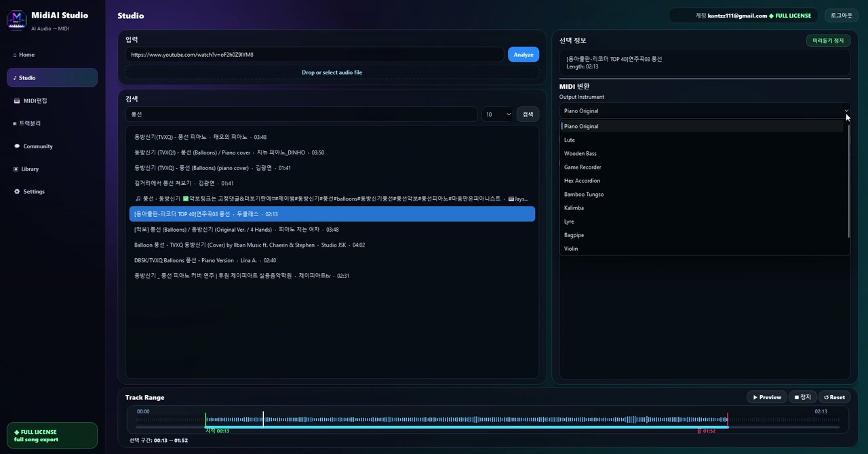Choose Violin instrument option
Viewport: 868px width, 454px height.
click(702, 248)
